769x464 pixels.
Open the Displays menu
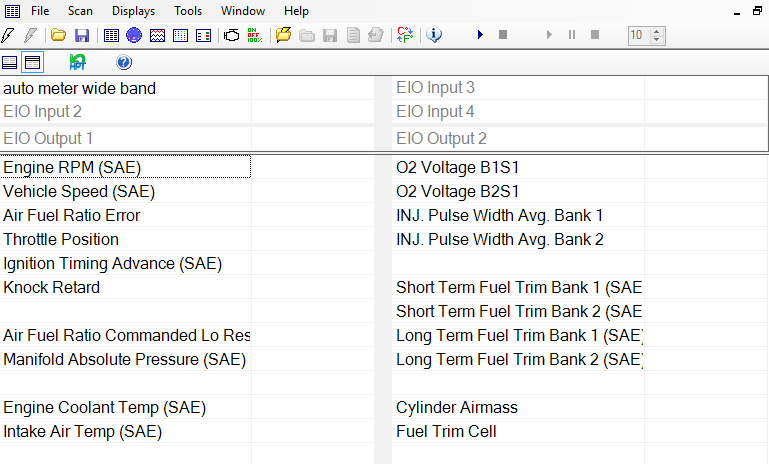pyautogui.click(x=133, y=11)
